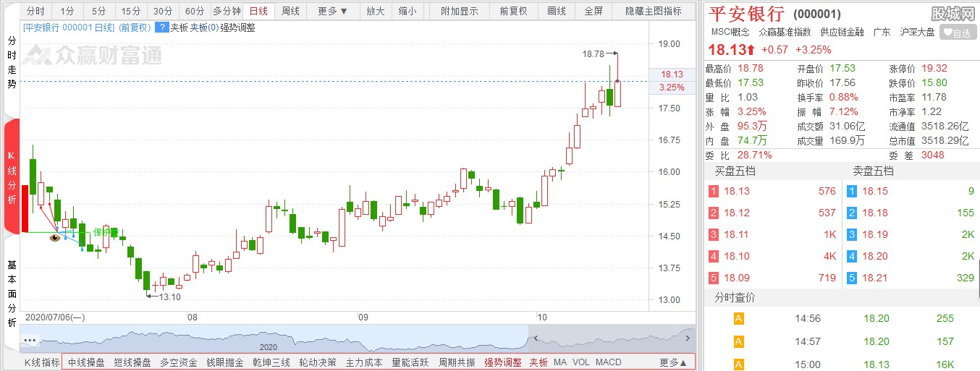Switch to 分时 timeframe tab

point(35,11)
